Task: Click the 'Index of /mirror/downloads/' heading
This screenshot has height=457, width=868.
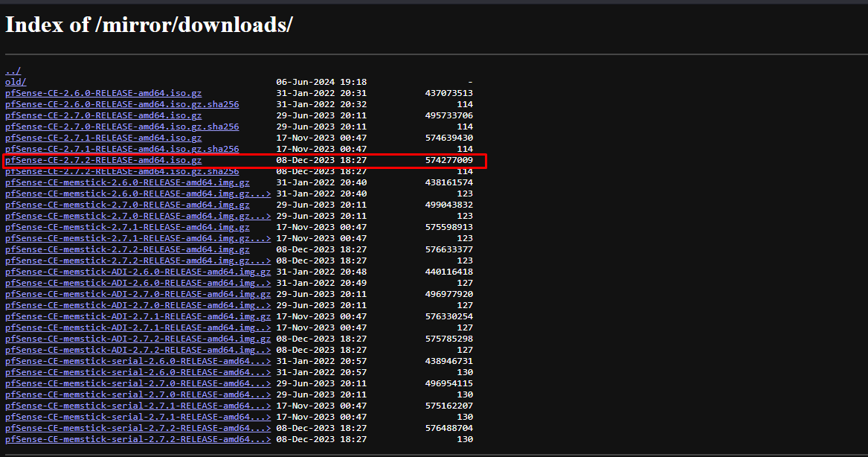Action: pos(149,25)
